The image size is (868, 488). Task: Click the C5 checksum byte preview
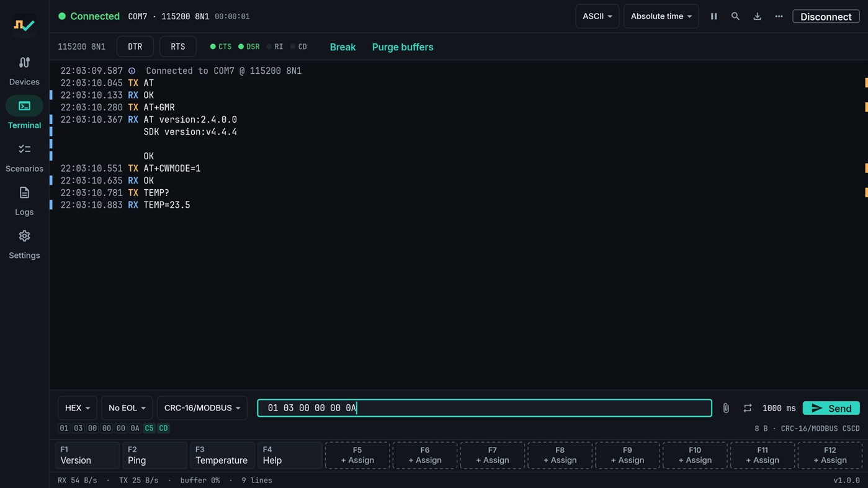click(x=149, y=428)
